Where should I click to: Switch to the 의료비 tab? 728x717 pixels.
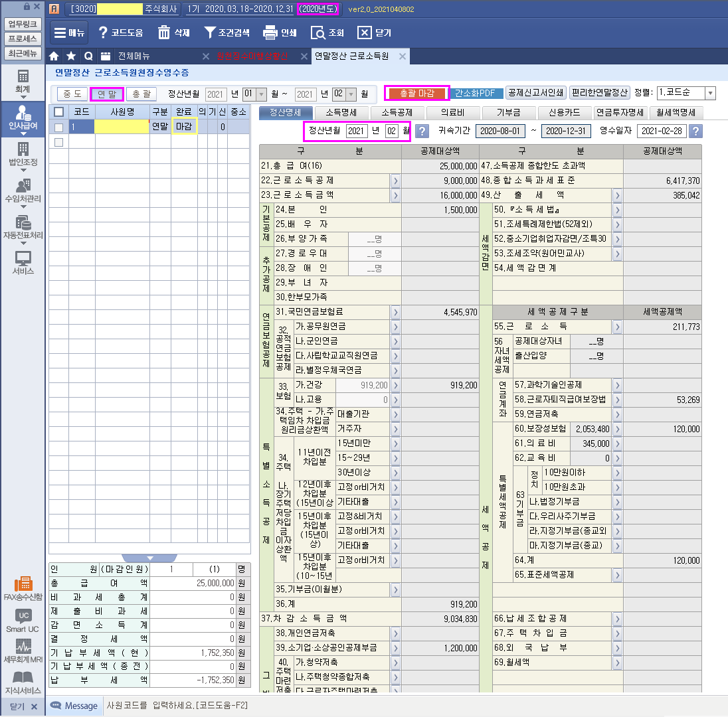pos(452,112)
